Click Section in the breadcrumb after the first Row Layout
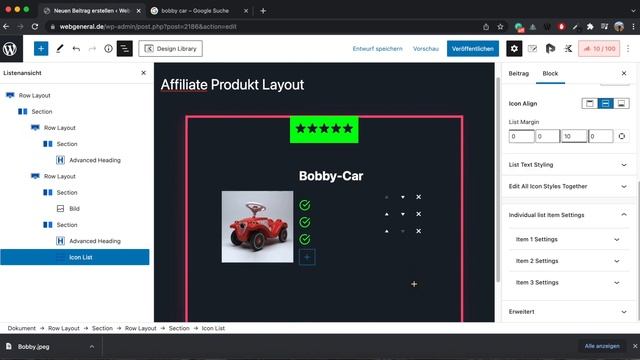The image size is (640, 360). click(x=102, y=328)
